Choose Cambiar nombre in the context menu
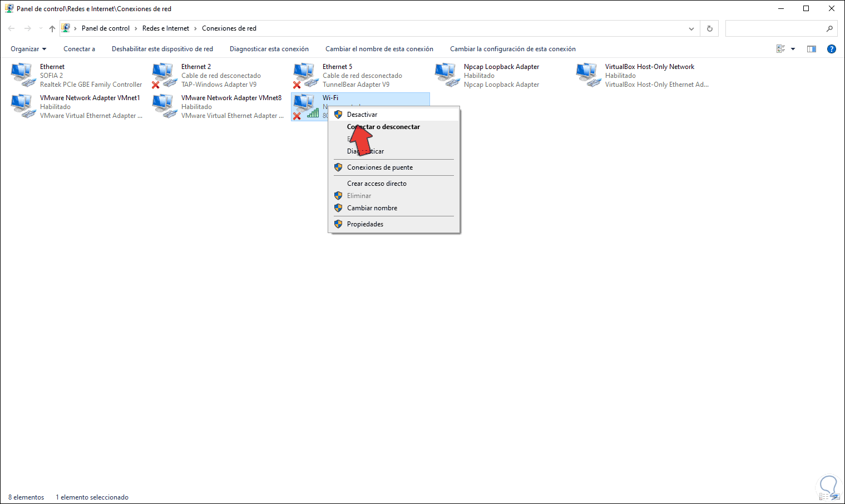 click(x=394, y=208)
